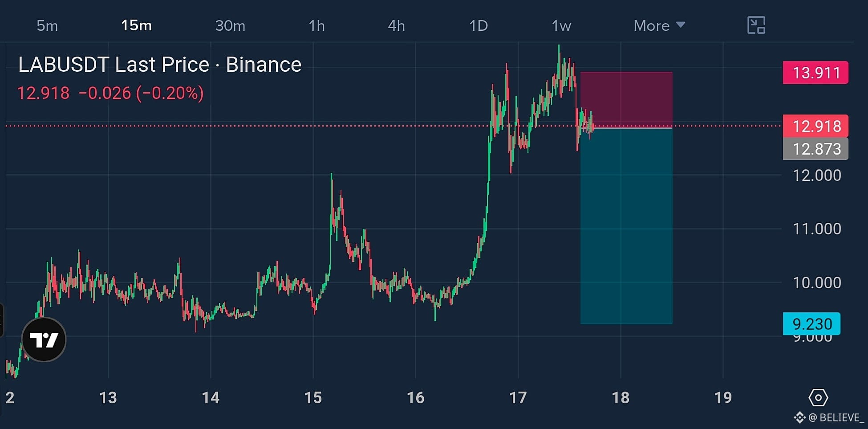
Task: Click the 12.000 price axis label
Action: tap(817, 176)
